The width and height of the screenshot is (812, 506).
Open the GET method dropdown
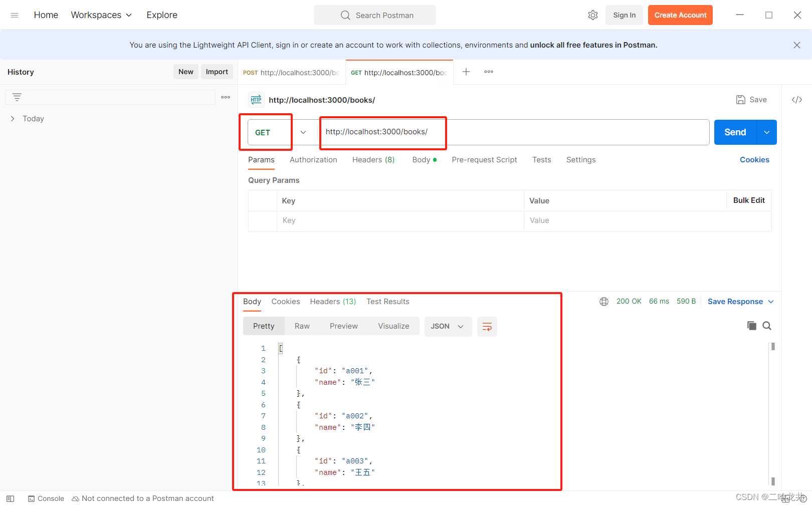[303, 132]
